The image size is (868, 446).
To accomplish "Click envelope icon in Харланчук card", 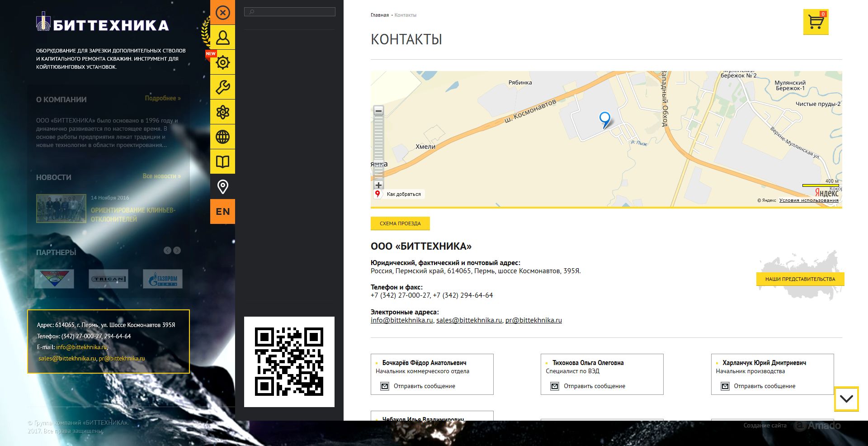I will 725,386.
